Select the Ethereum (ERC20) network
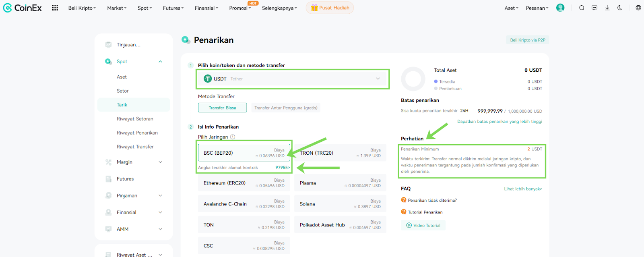The width and height of the screenshot is (644, 257). pyautogui.click(x=244, y=183)
